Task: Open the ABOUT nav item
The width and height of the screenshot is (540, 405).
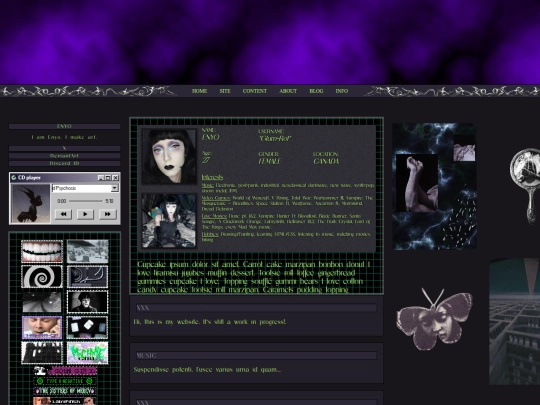Action: point(288,91)
